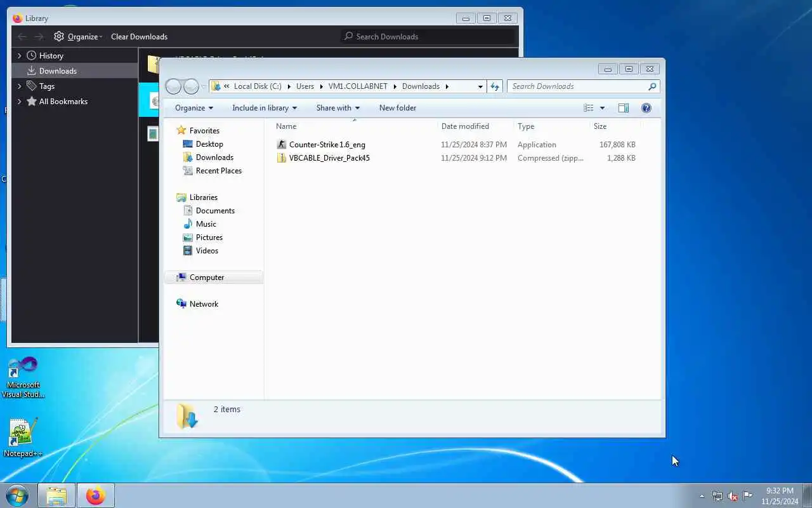Open Microsoft Visual Studio desktop shortcut
812x508 pixels.
point(23,377)
